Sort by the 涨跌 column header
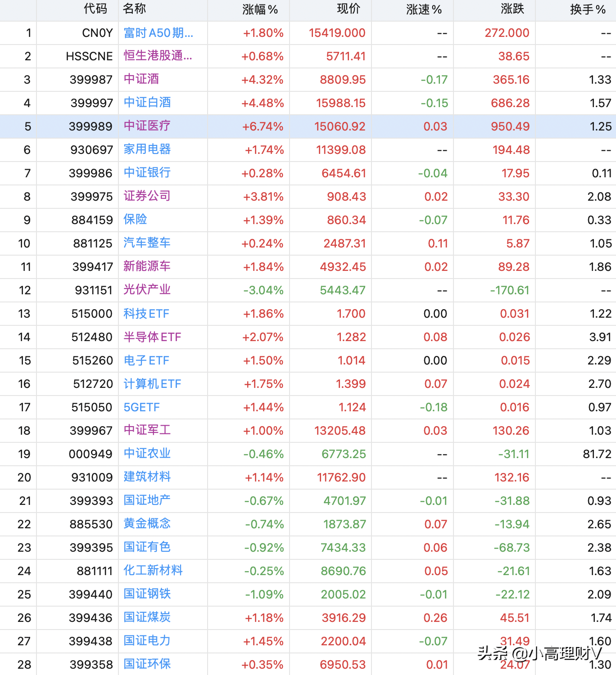The image size is (616, 675). pos(512,9)
